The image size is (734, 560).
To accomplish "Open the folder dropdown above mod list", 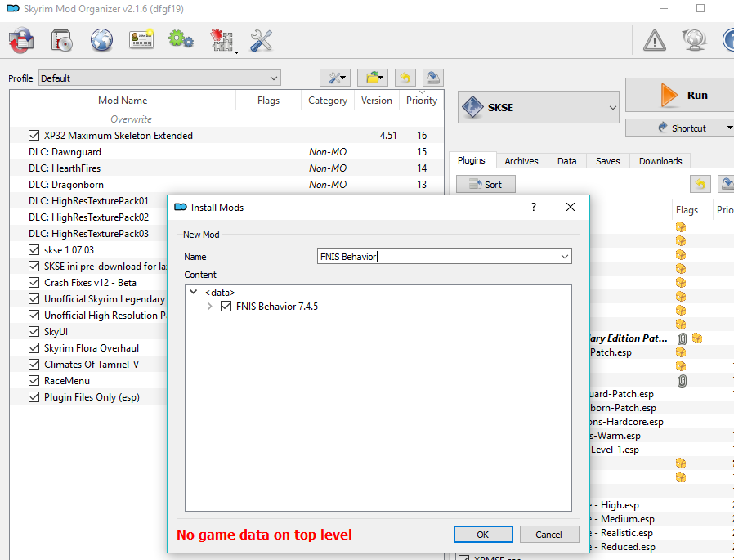I will (373, 78).
